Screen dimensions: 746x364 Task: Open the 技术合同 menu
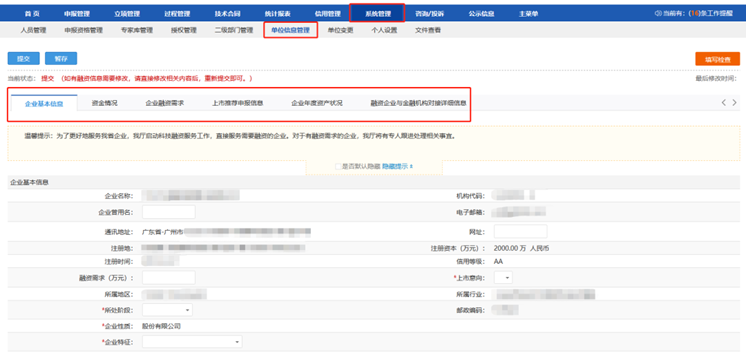[227, 14]
